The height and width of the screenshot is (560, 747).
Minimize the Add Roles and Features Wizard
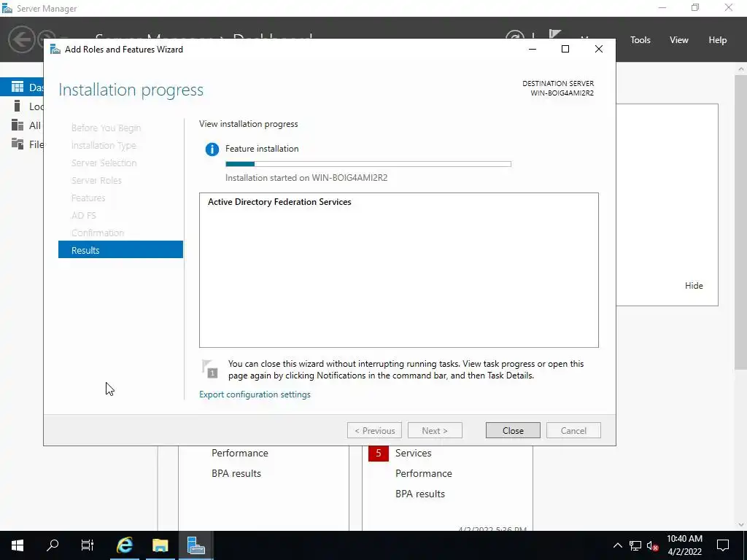533,49
